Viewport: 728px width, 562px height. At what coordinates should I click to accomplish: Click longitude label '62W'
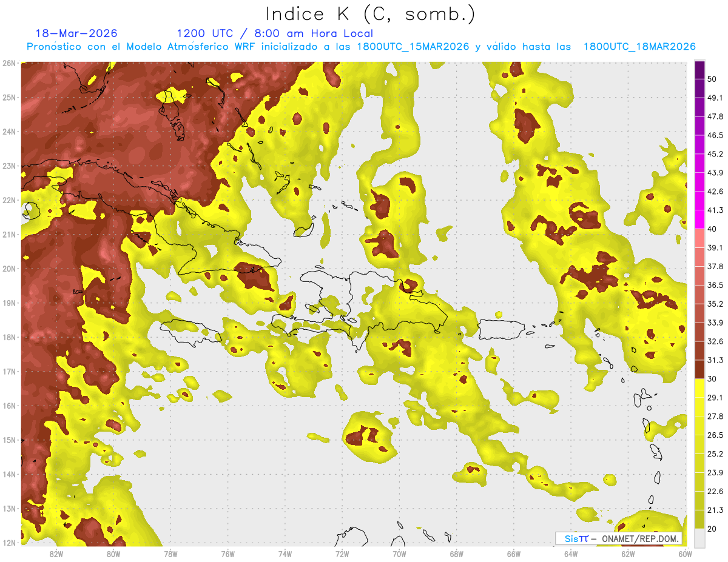tap(628, 554)
